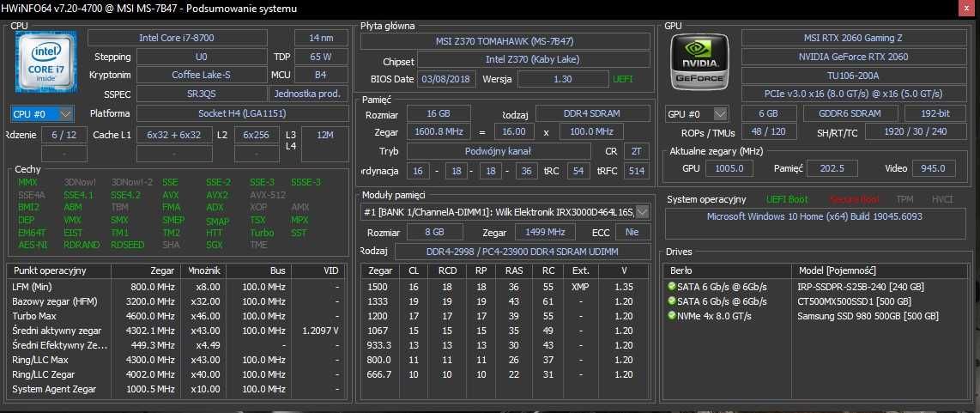This screenshot has width=980, height=413.
Task: Click the PCIe v3.0 x16 link info field
Action: 852,94
